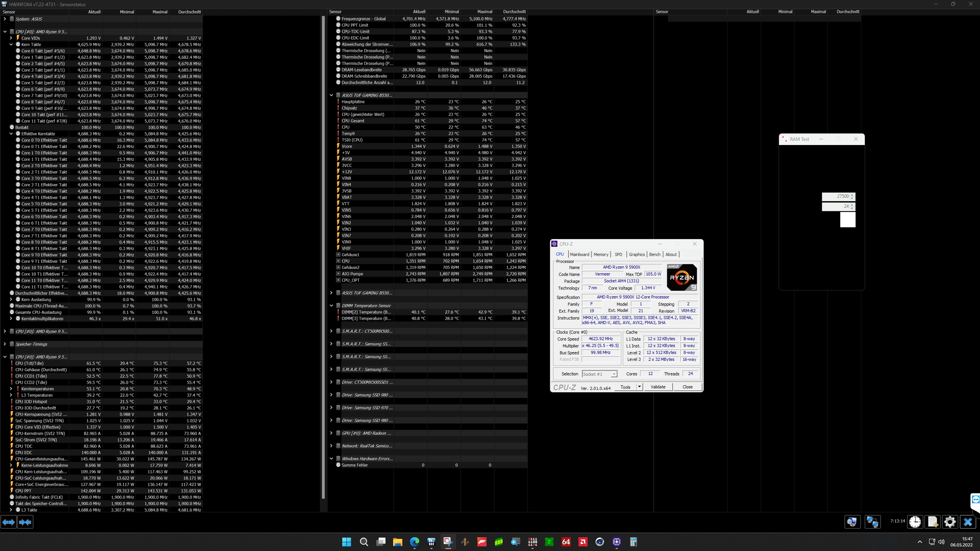Launch File Explorer from taskbar
Viewport: 980px width, 551px height.
[x=398, y=542]
